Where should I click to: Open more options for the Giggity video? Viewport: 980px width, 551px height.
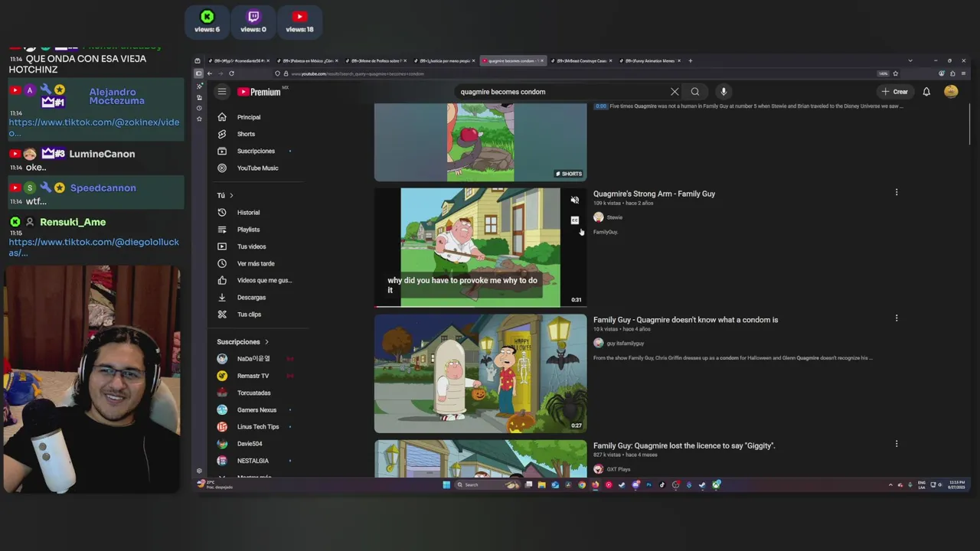[x=897, y=443]
